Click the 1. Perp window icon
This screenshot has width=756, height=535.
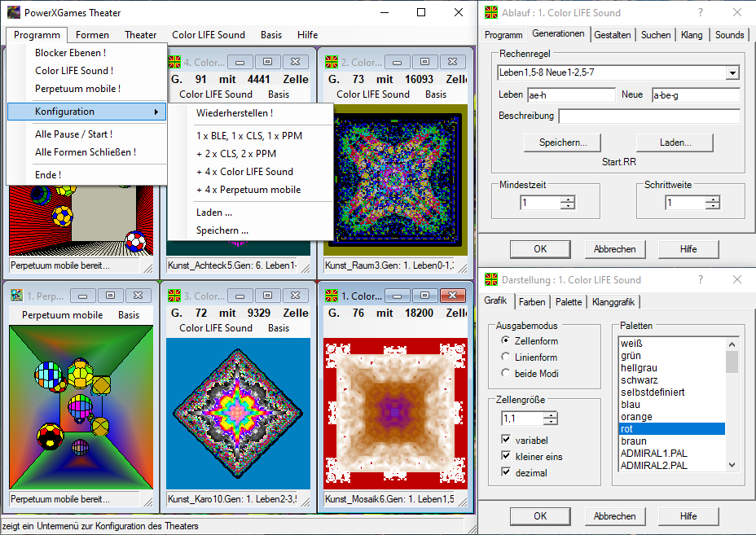[17, 296]
